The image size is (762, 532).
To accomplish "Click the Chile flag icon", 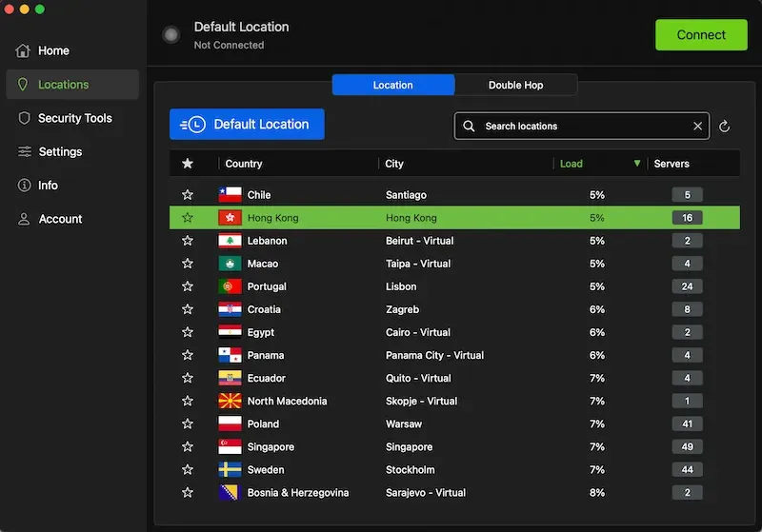I will coord(230,195).
